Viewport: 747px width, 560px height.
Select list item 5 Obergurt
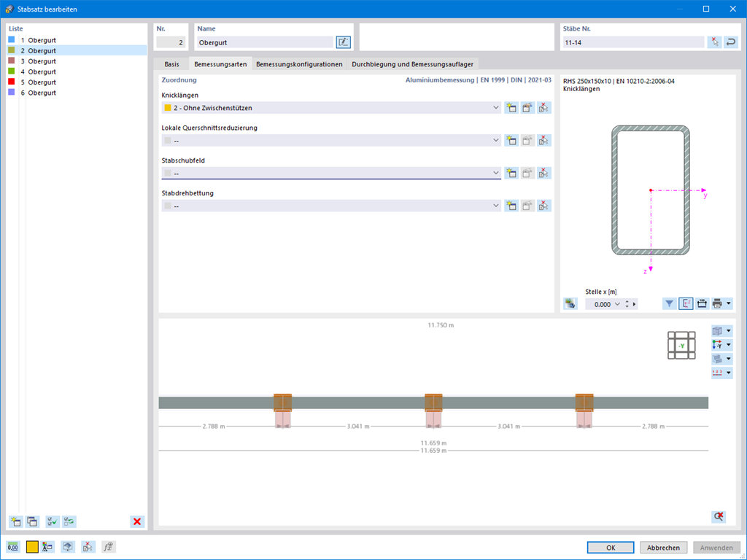coord(77,82)
